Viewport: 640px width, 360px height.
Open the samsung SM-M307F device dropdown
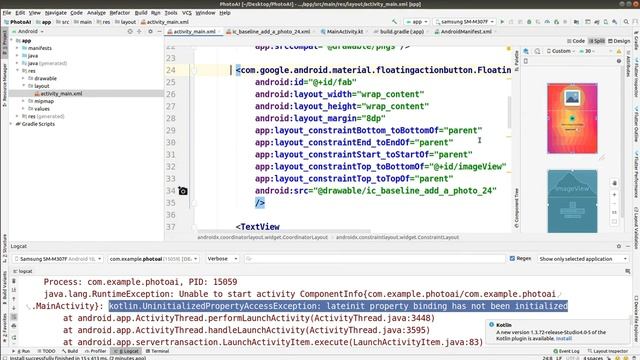point(465,22)
